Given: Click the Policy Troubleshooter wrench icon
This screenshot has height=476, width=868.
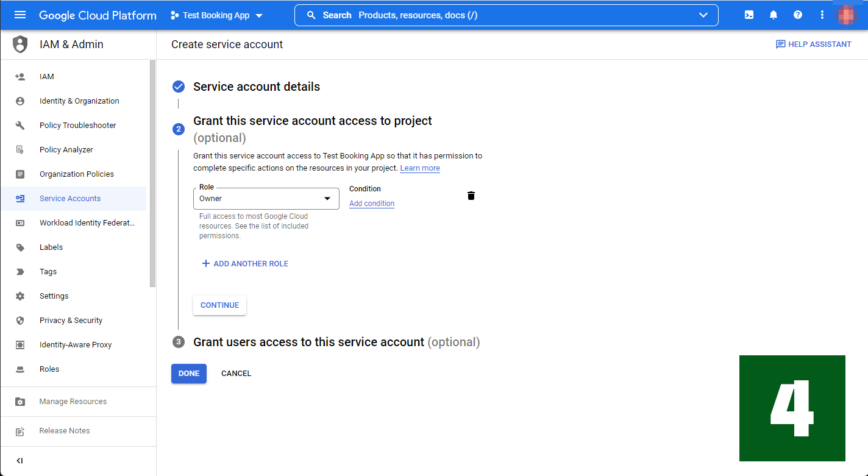Looking at the screenshot, I should pyautogui.click(x=20, y=126).
